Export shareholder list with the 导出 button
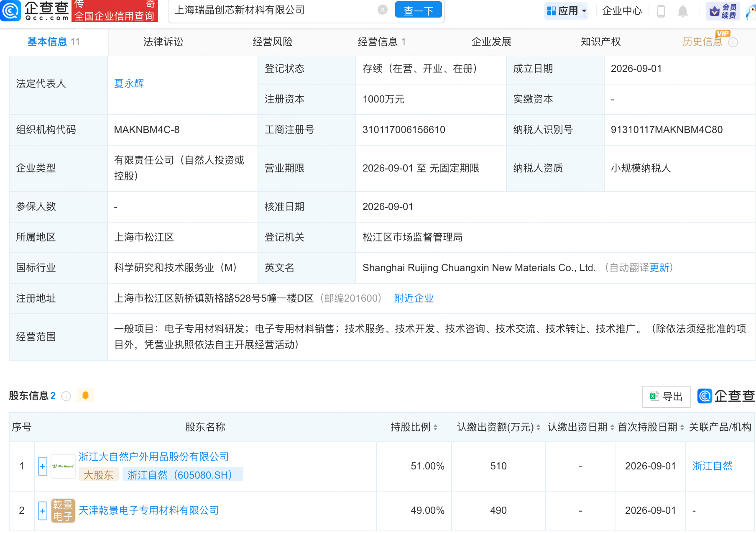Viewport: 756px width, 533px height. (666, 396)
